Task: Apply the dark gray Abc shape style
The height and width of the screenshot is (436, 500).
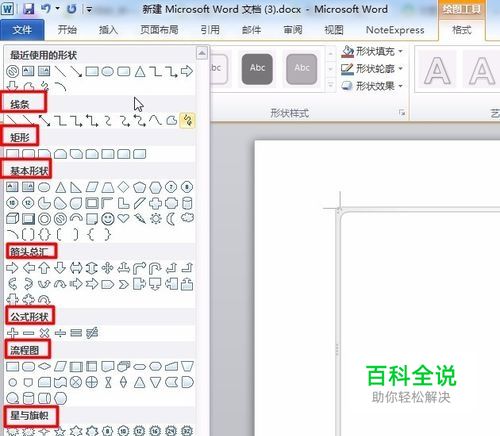Action: point(257,69)
